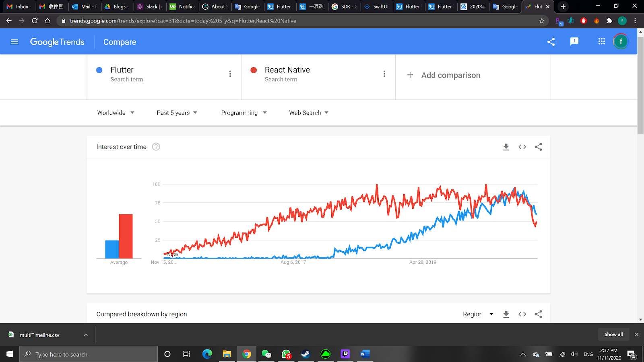The height and width of the screenshot is (362, 644).
Task: Open File Explorer from the taskbar
Action: pyautogui.click(x=227, y=354)
